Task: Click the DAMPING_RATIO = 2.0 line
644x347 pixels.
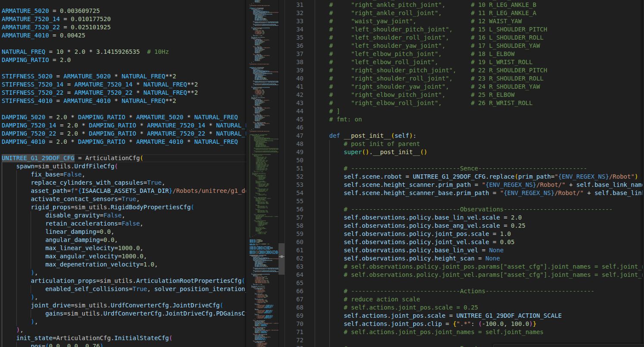Action: coord(36,60)
